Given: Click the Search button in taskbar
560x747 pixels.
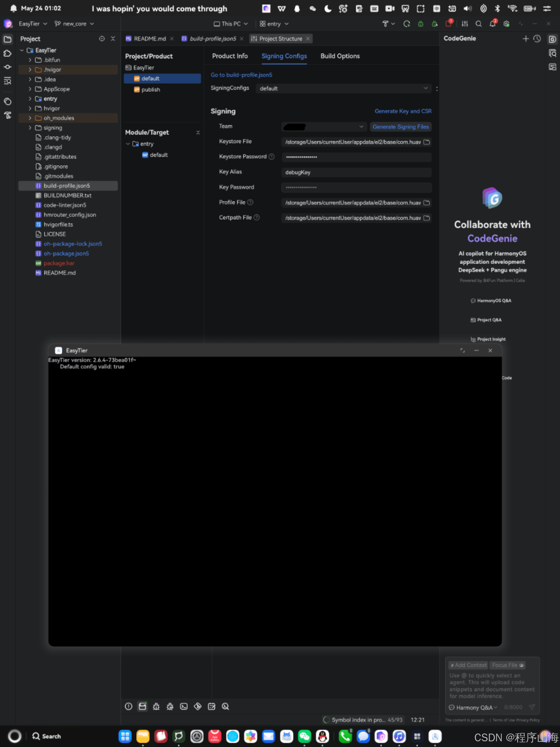Looking at the screenshot, I should click(47, 736).
